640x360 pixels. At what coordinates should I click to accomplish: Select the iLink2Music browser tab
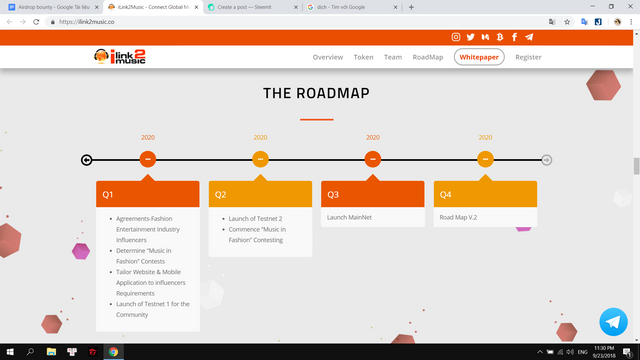pos(153,7)
